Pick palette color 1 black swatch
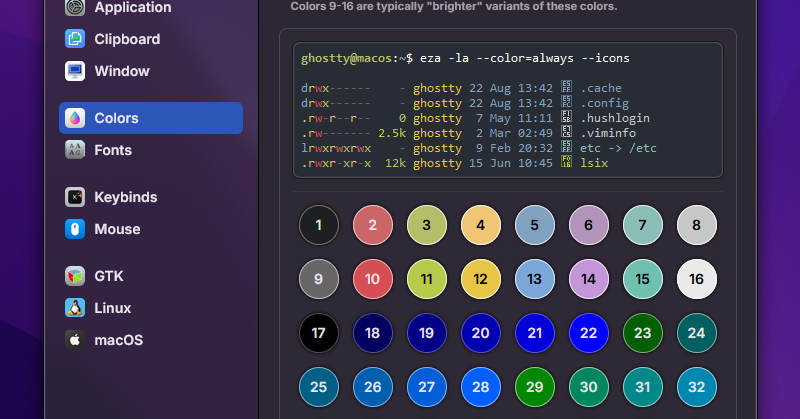This screenshot has height=419, width=800. click(318, 225)
